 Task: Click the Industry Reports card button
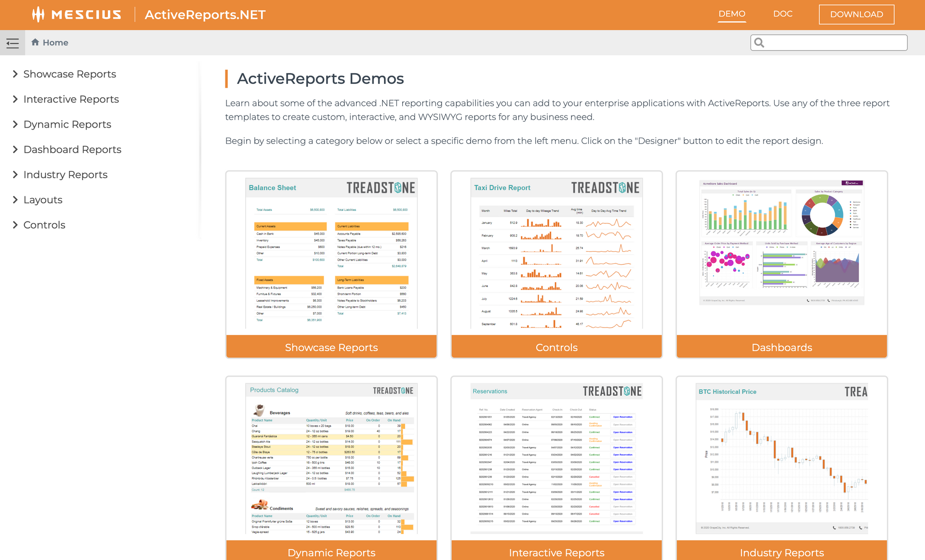pyautogui.click(x=782, y=551)
